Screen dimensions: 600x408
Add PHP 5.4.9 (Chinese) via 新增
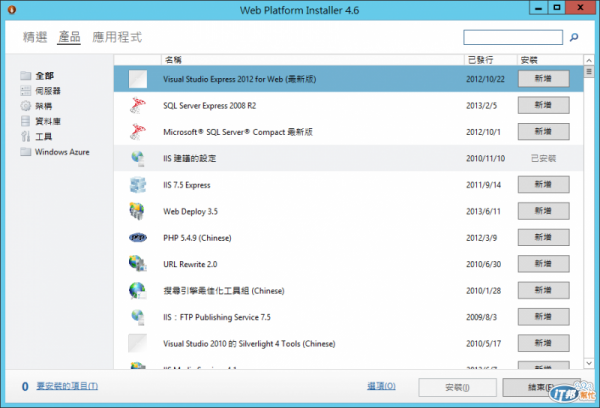tap(543, 237)
